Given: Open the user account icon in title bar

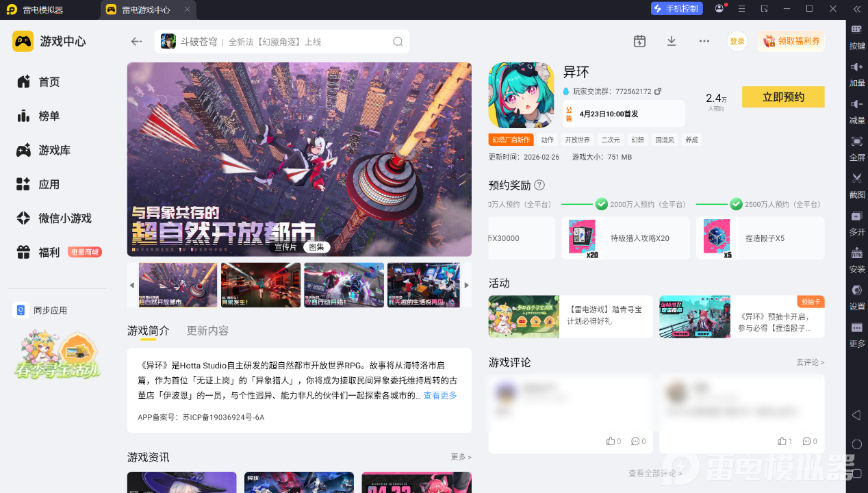Looking at the screenshot, I should (719, 8).
